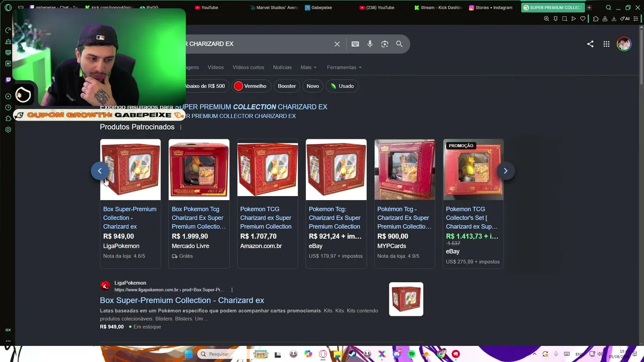
Task: Open File Explorer from the taskbar
Action: pyautogui.click(x=338, y=354)
